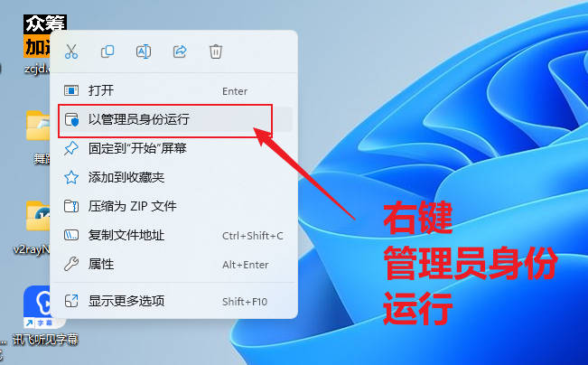Viewport: 588px width, 365px height.
Task: Click the wrench icon beside 属性
Action: pyautogui.click(x=71, y=264)
